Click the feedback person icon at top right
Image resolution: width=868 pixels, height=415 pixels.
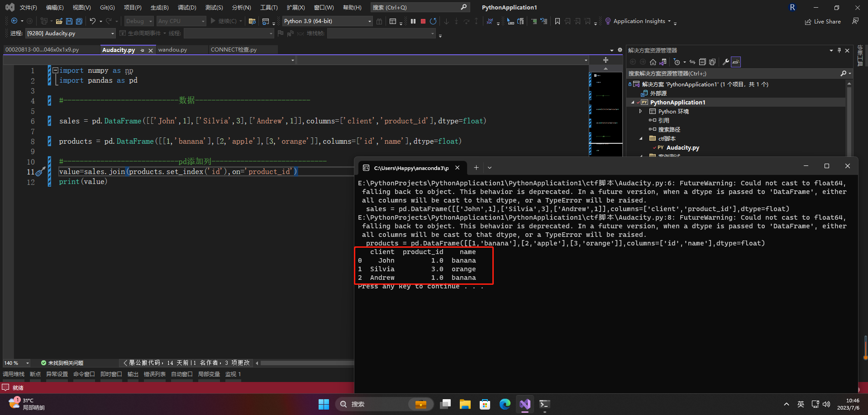[x=855, y=21]
